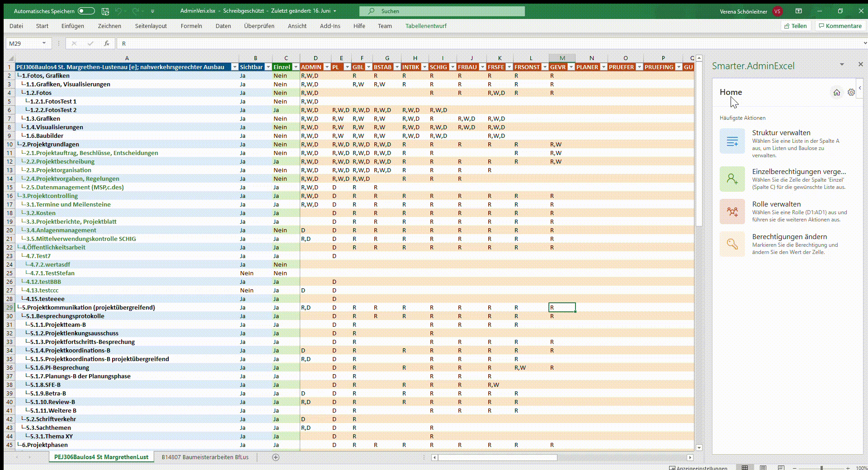Add a new worksheet with the plus button
This screenshot has height=470, width=868.
(x=275, y=457)
